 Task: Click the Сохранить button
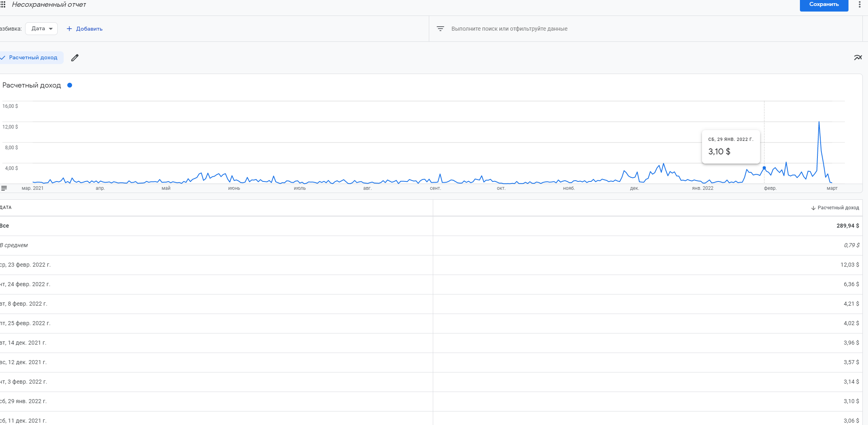pos(824,4)
